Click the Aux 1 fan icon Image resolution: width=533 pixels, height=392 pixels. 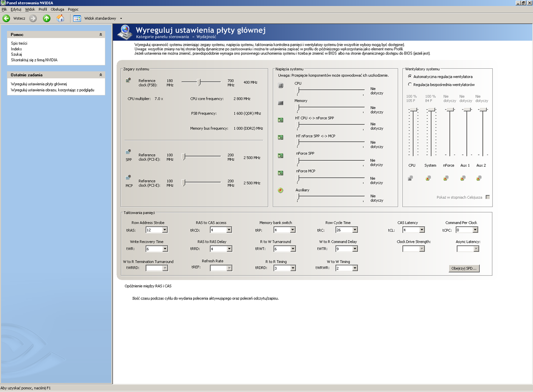pyautogui.click(x=463, y=178)
